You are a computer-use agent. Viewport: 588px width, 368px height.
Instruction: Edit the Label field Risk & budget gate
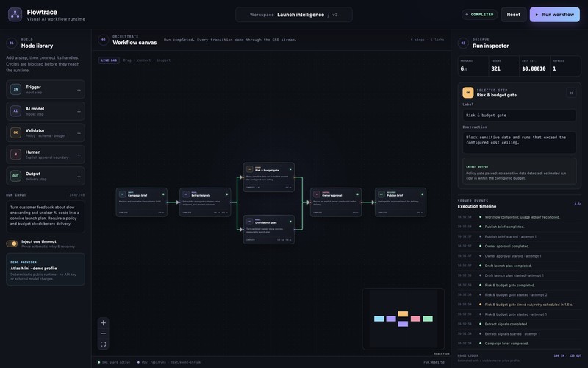click(519, 116)
